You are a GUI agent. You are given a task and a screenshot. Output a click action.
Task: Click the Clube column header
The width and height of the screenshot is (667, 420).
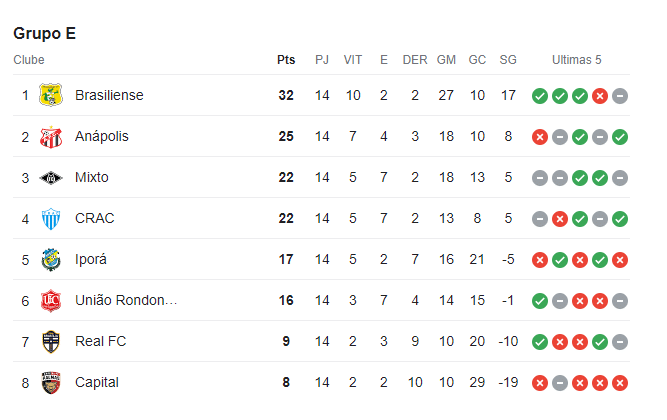(x=29, y=60)
